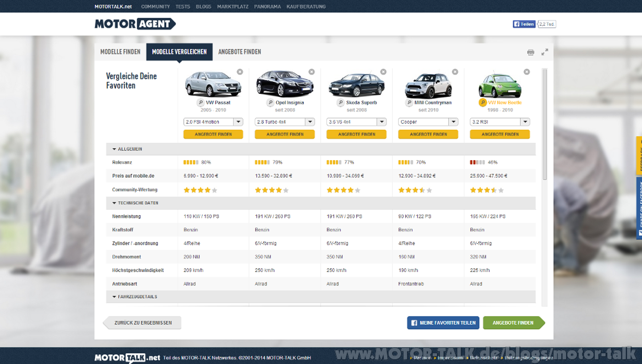The height and width of the screenshot is (364, 642).
Task: Click ANGEBOTE FINDEN under VW Passat
Action: pos(213,134)
